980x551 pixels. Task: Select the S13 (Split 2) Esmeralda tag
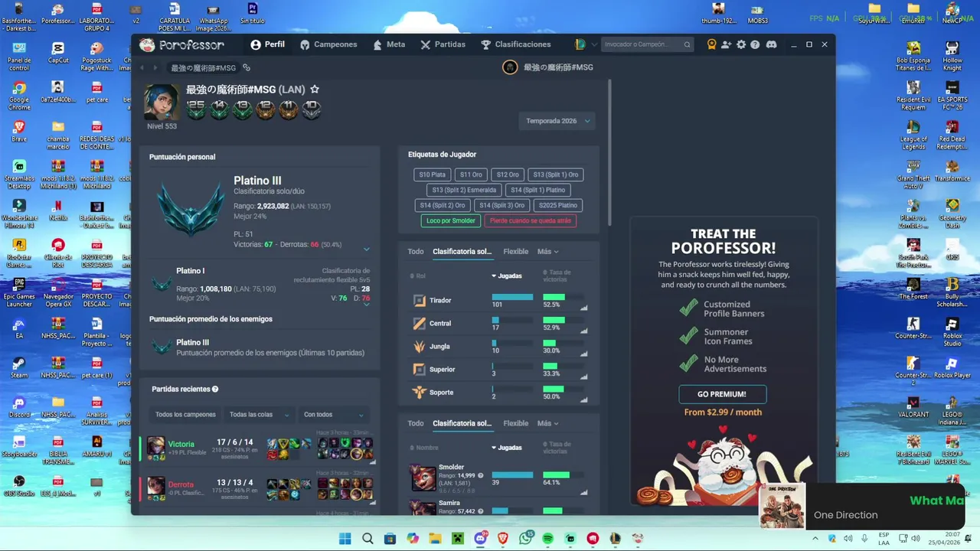[464, 190]
